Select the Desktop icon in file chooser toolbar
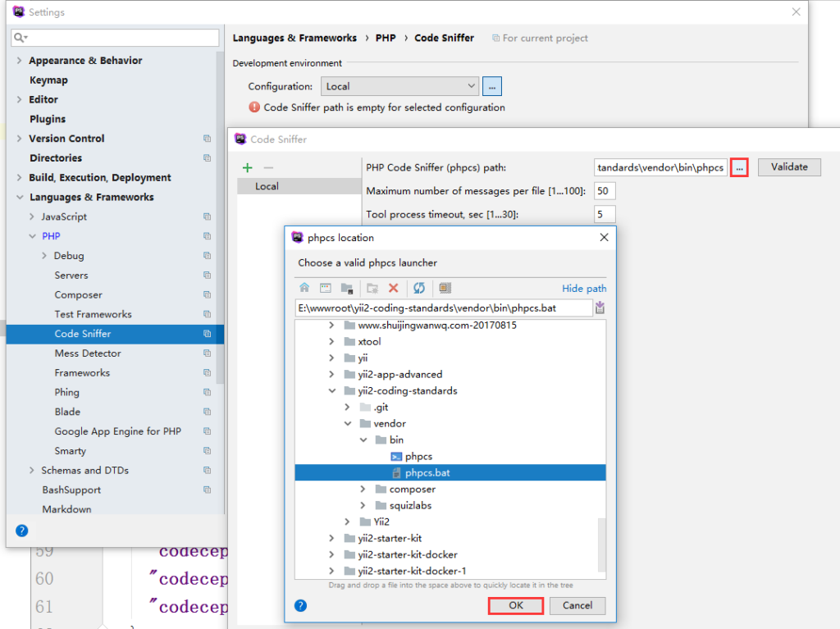The width and height of the screenshot is (840, 629). pos(326,288)
